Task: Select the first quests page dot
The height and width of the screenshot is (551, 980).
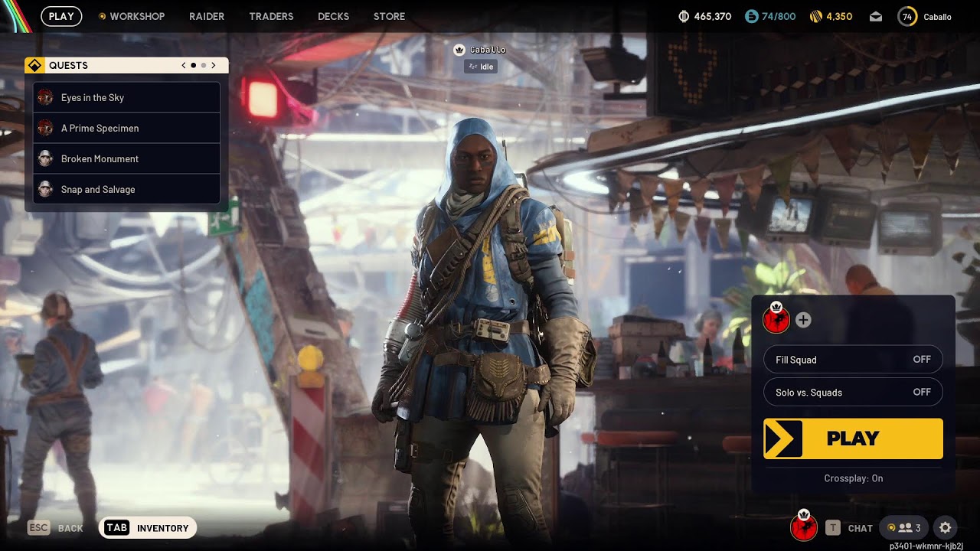Action: point(193,66)
